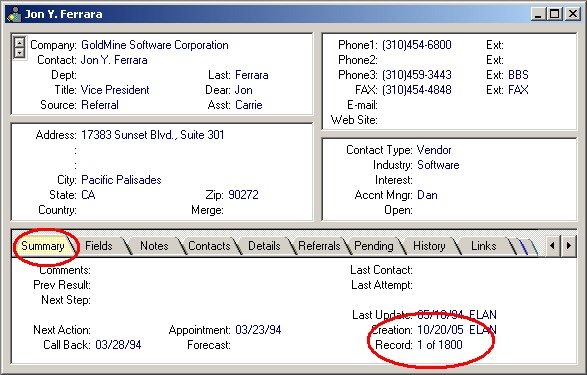
Task: Switch to the Links tab
Action: 483,246
